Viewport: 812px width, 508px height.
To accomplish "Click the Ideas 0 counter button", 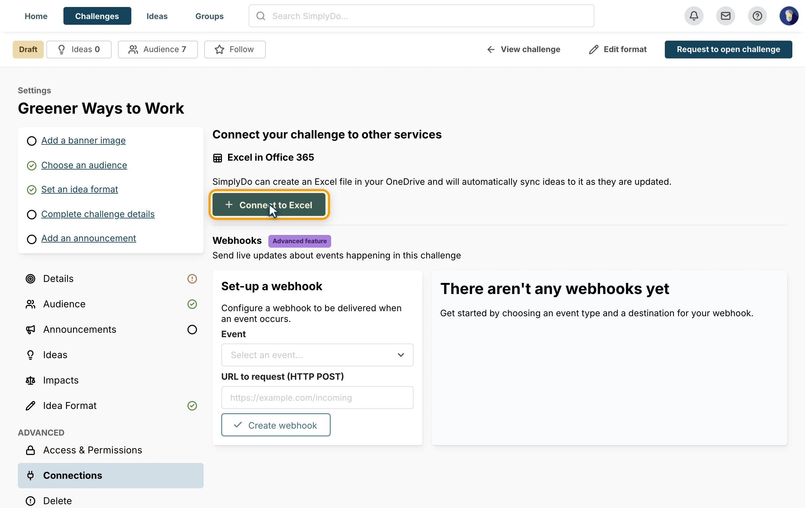I will click(x=79, y=50).
